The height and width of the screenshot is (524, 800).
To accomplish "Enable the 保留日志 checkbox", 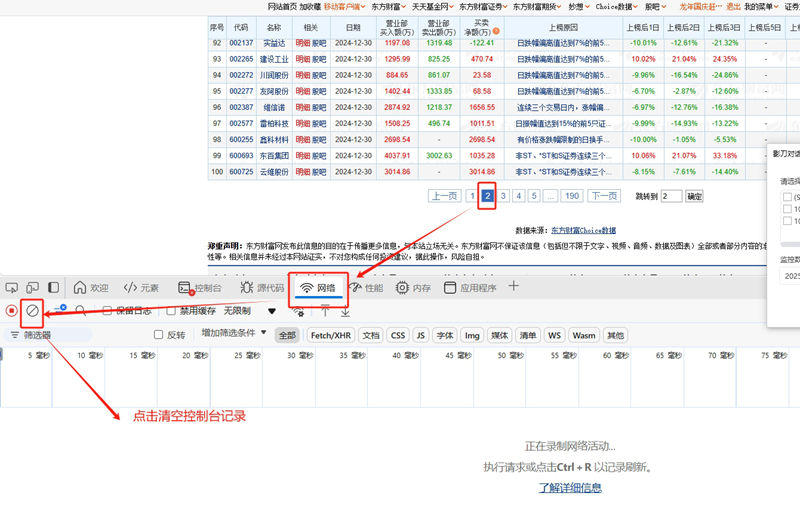I will [x=107, y=311].
